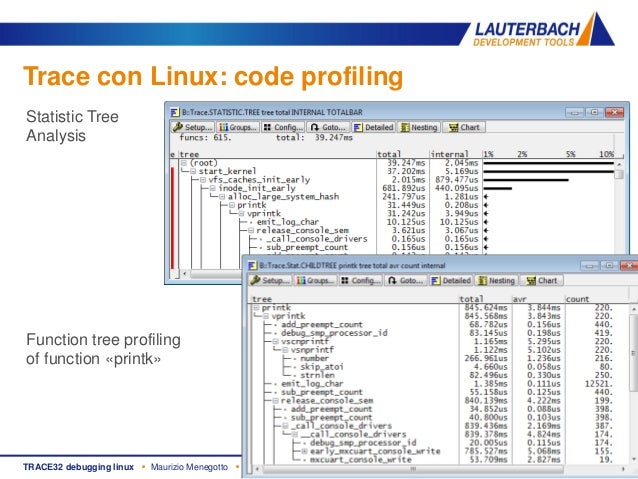Open Config in the STATISTIC.TREE window

coord(283,127)
